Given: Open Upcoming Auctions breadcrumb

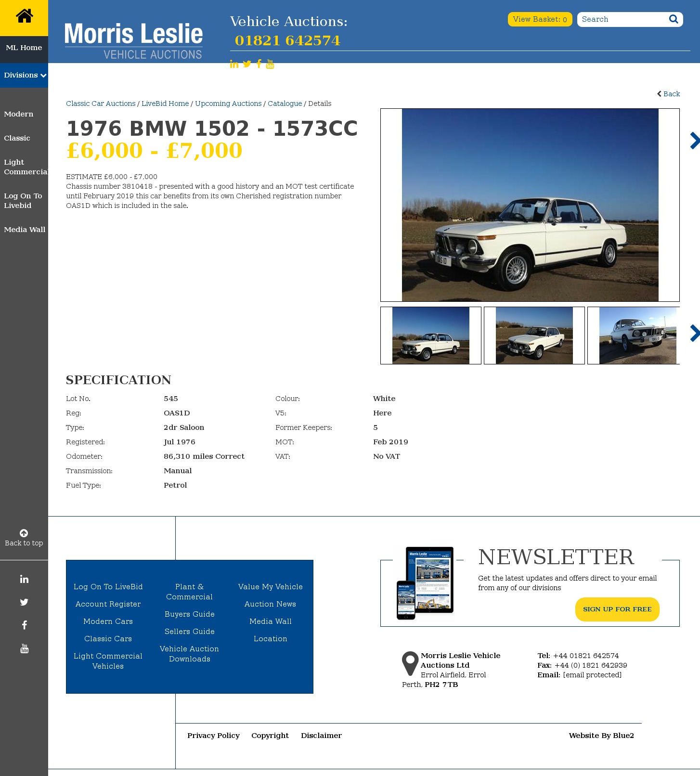Looking at the screenshot, I should point(228,103).
